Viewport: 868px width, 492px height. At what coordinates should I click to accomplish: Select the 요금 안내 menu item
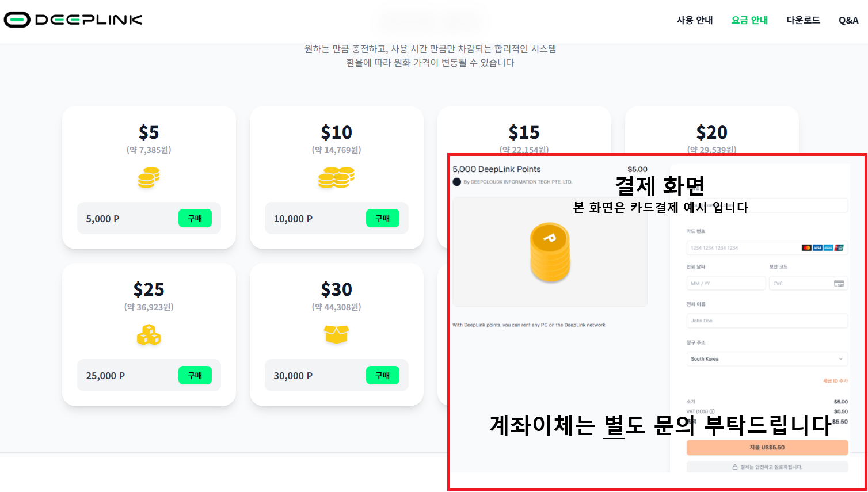(749, 20)
